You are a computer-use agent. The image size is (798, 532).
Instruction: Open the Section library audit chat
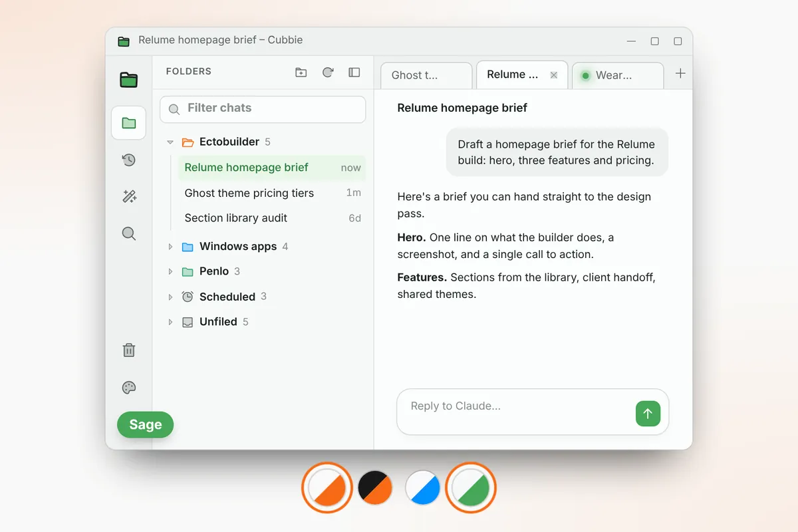272,218
